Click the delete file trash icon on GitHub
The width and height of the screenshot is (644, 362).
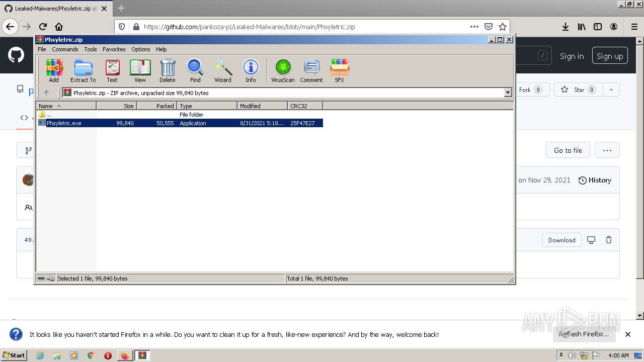point(609,240)
